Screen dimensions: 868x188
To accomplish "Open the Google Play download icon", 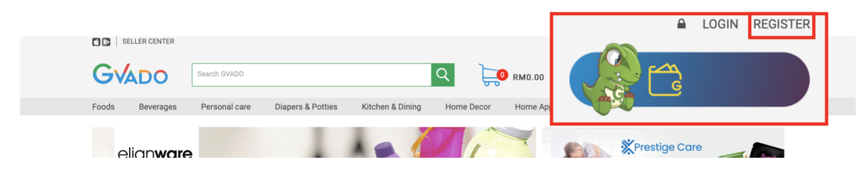I will click(107, 42).
